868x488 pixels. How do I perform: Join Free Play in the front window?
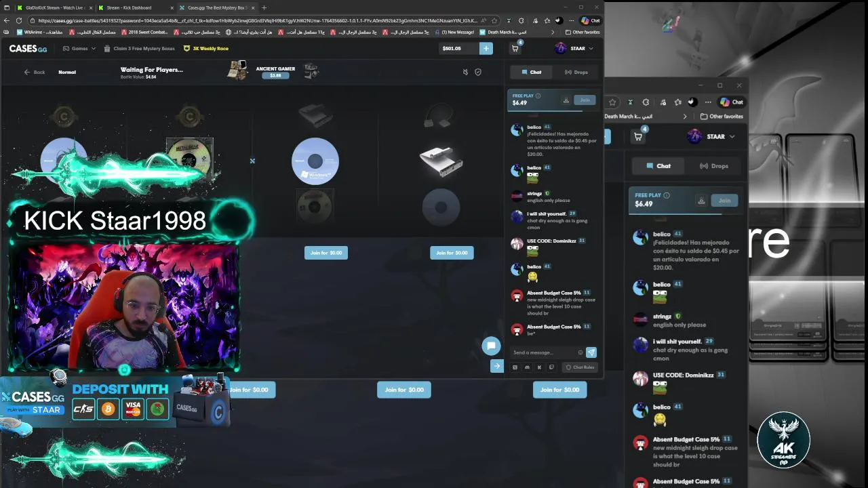(585, 100)
